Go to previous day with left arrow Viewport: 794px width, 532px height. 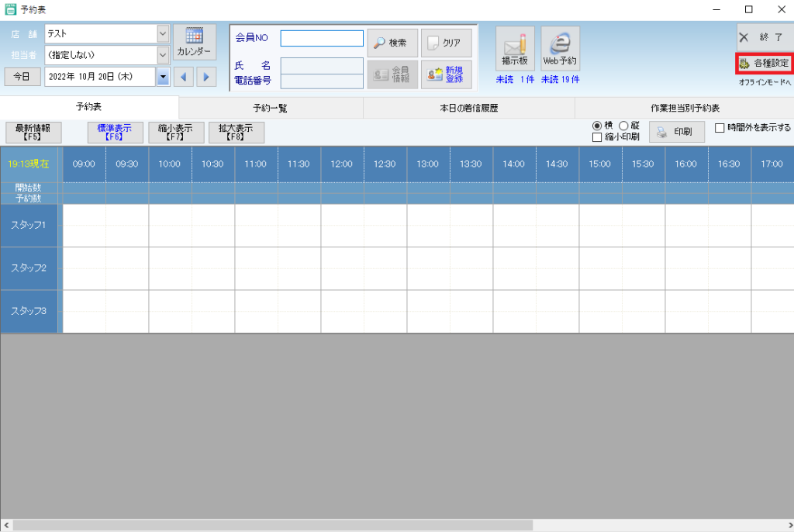point(184,76)
